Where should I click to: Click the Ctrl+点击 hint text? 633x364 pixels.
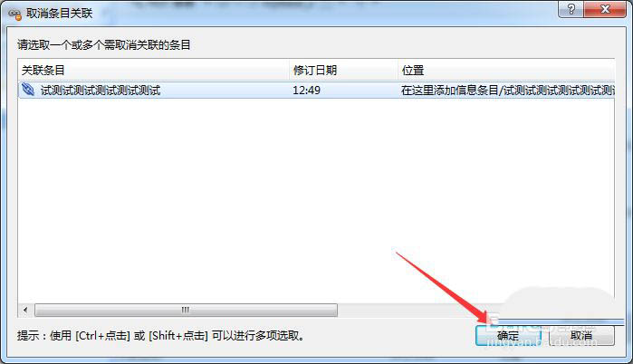click(x=102, y=335)
